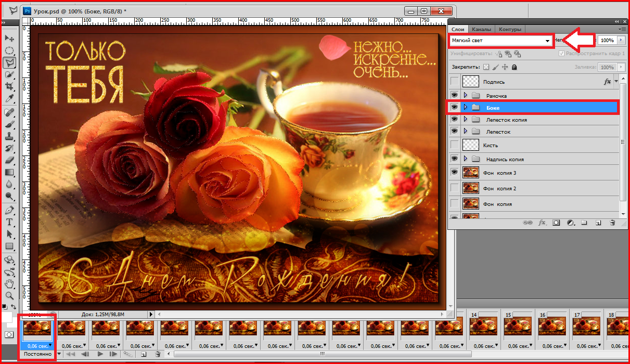Hide the Лепесток копия group
This screenshot has width=630, height=364.
click(x=455, y=120)
